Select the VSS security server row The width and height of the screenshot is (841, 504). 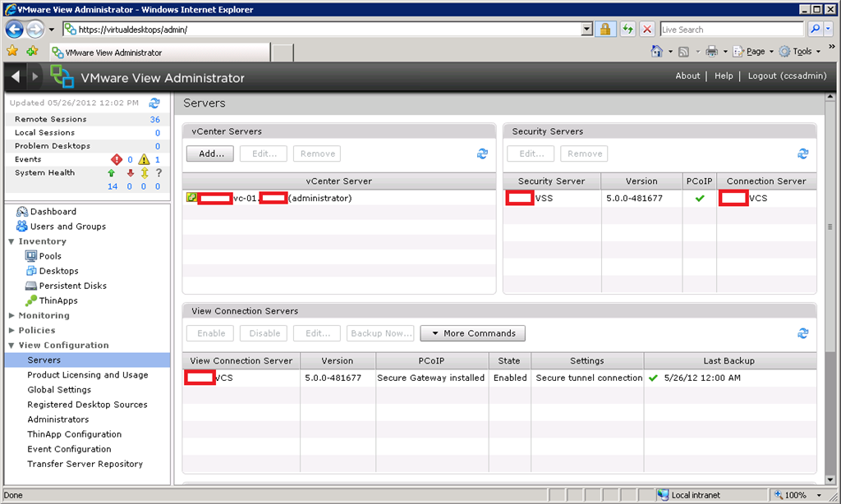coord(659,199)
